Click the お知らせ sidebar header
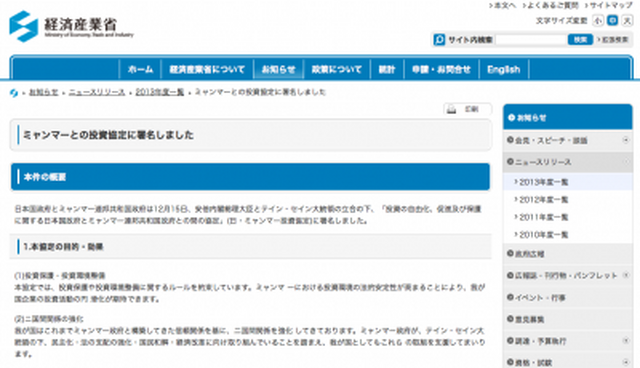 click(x=568, y=117)
